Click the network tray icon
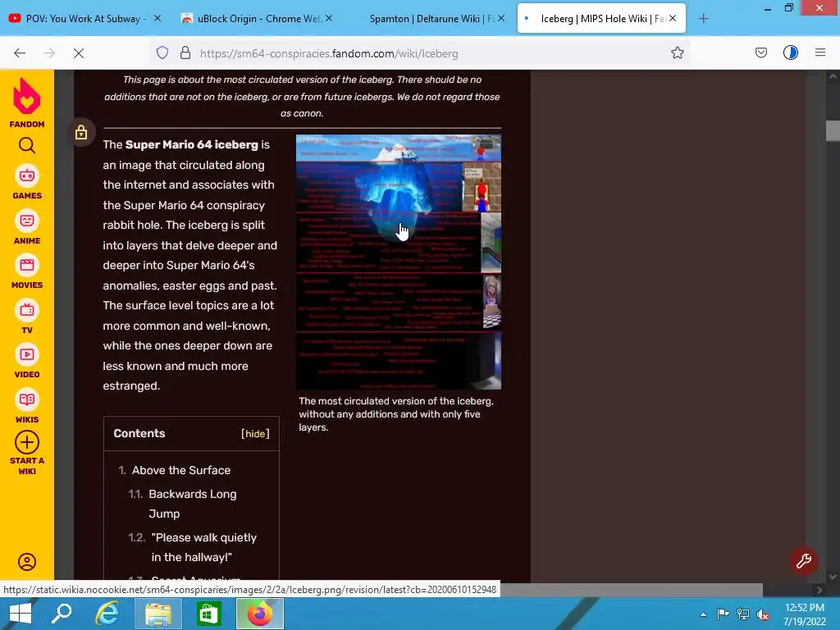 click(743, 614)
